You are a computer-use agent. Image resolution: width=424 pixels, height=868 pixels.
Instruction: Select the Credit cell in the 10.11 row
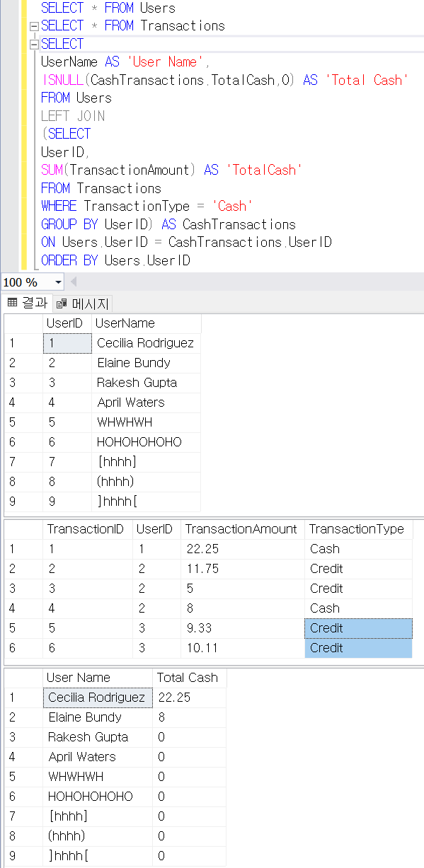358,648
